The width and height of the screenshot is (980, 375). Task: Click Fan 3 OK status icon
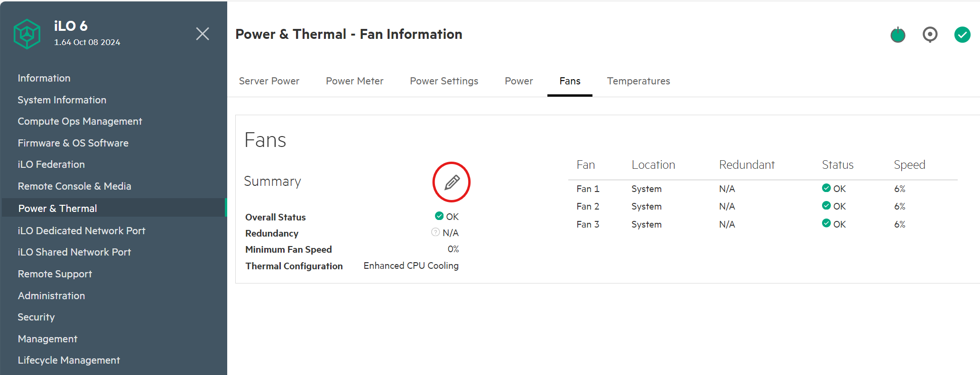tap(826, 223)
